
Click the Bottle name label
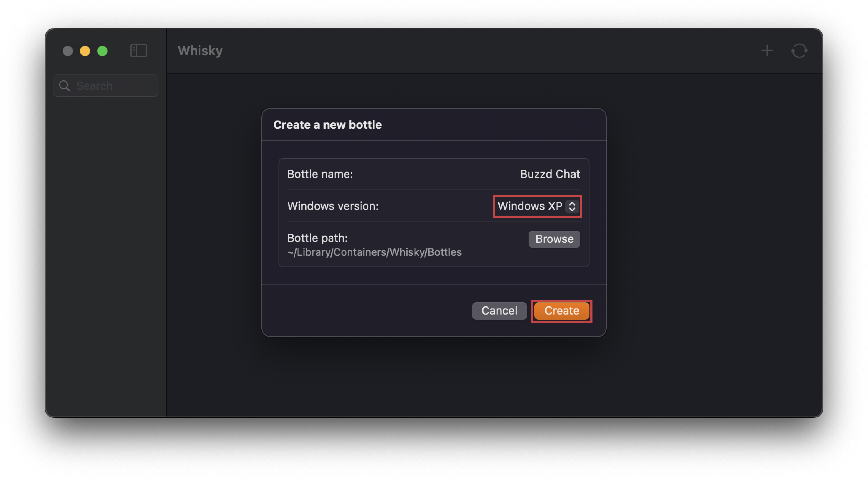click(320, 174)
